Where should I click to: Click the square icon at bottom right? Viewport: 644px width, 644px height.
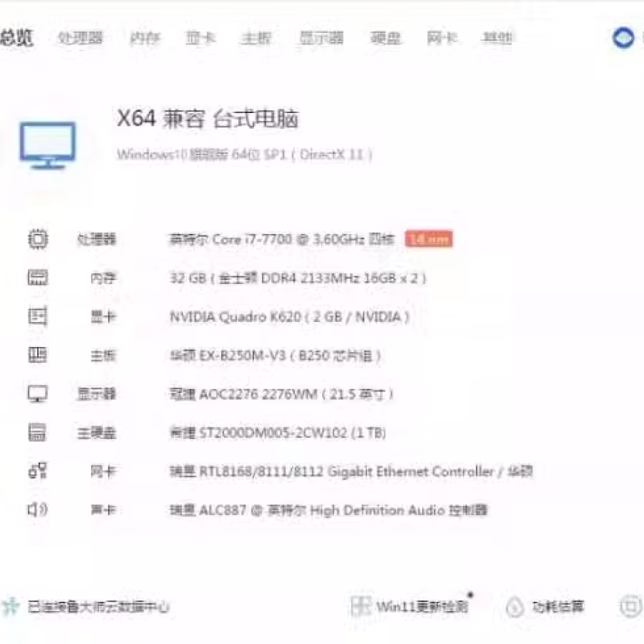tap(631, 606)
